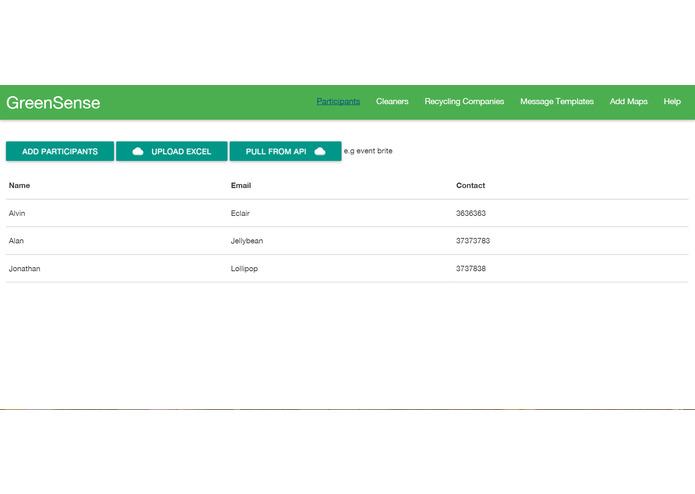Click the Name column header
The width and height of the screenshot is (695, 494).
20,186
